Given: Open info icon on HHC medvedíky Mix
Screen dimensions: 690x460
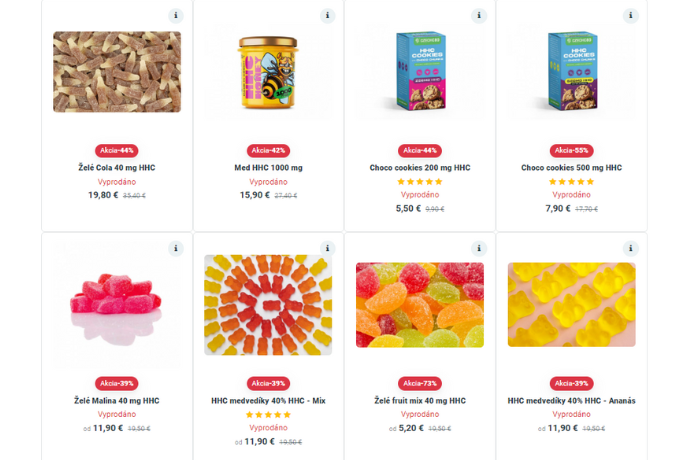Looking at the screenshot, I should pos(327,248).
